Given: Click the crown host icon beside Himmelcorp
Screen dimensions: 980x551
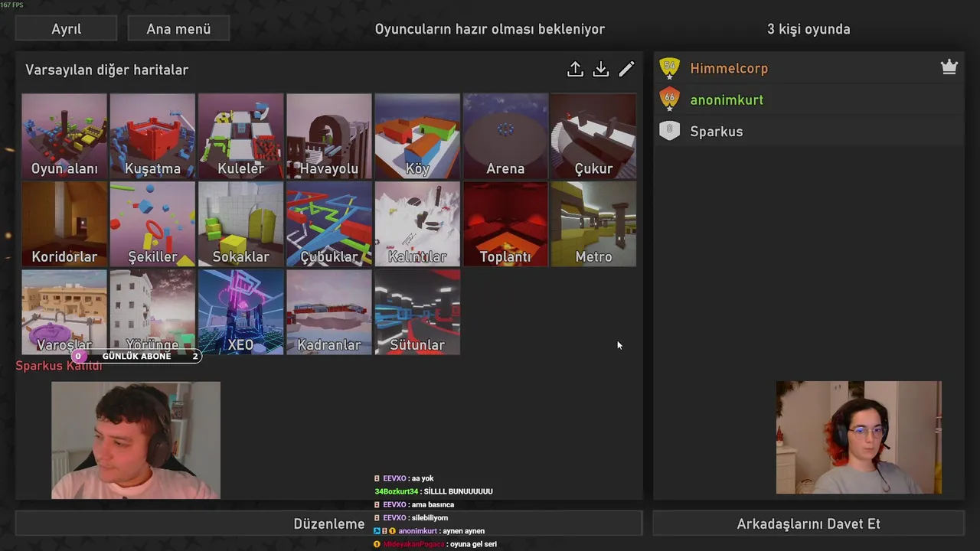Looking at the screenshot, I should (x=949, y=67).
